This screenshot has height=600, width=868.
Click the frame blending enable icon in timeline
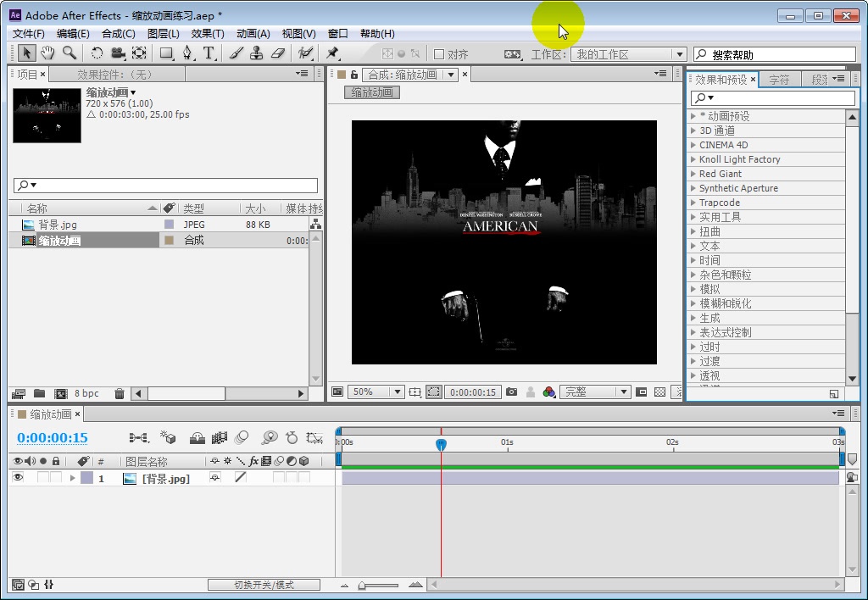pyautogui.click(x=220, y=438)
